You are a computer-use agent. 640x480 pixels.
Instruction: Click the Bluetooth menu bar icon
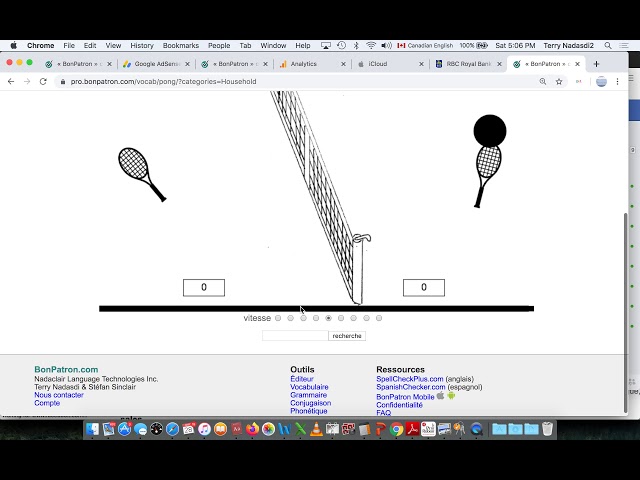click(x=356, y=46)
